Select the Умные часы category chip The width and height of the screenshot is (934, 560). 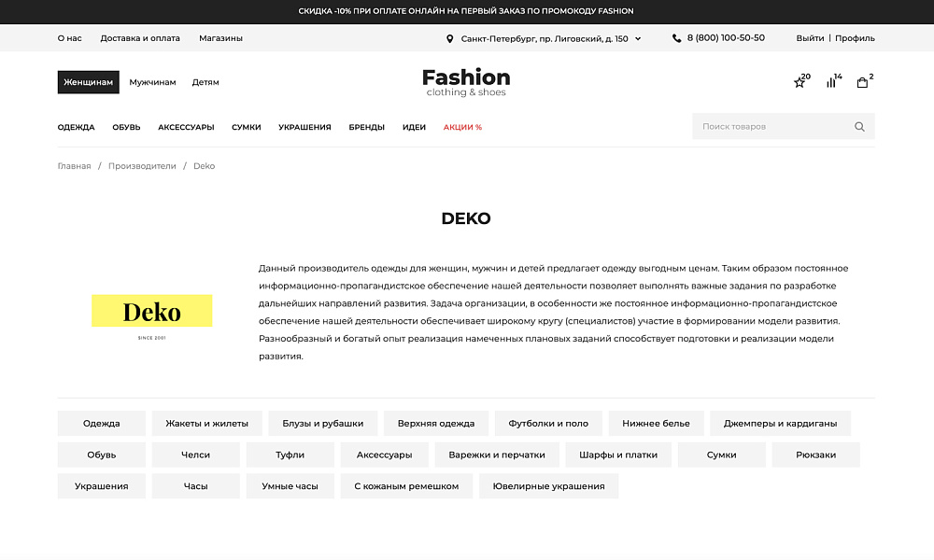point(290,485)
